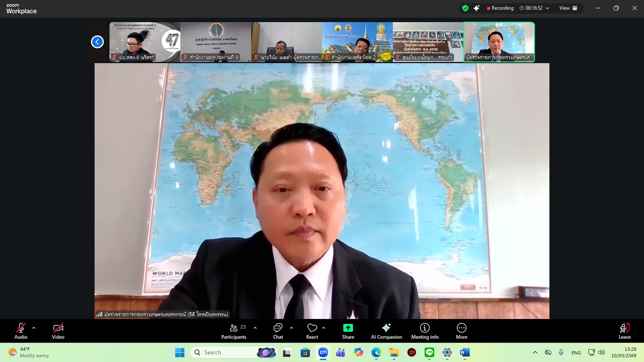The width and height of the screenshot is (644, 362).
Task: Expand the Participants options chevron
Action: point(255,328)
